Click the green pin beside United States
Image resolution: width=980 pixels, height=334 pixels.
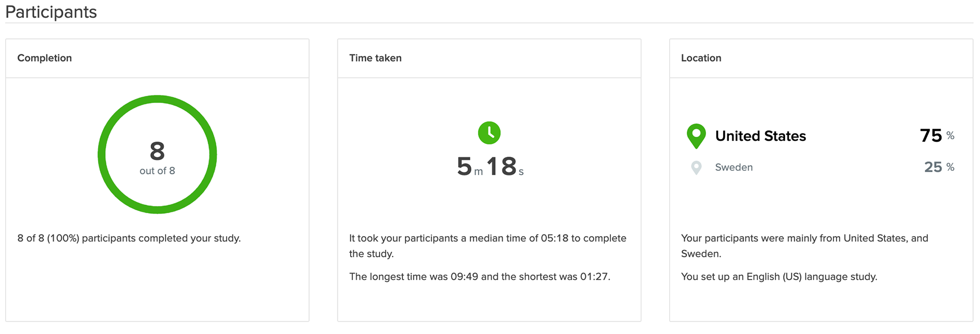(696, 135)
